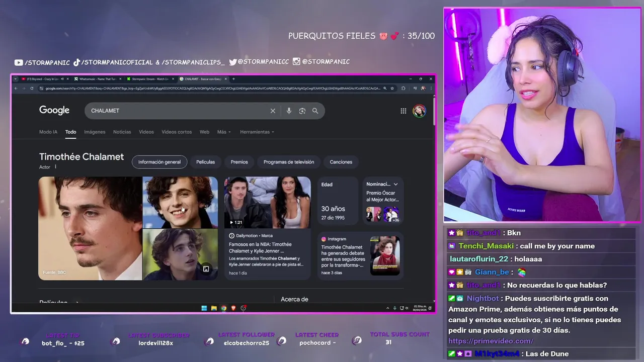
Task: Click the audio icon on Beyoncé tab
Action: [62, 79]
